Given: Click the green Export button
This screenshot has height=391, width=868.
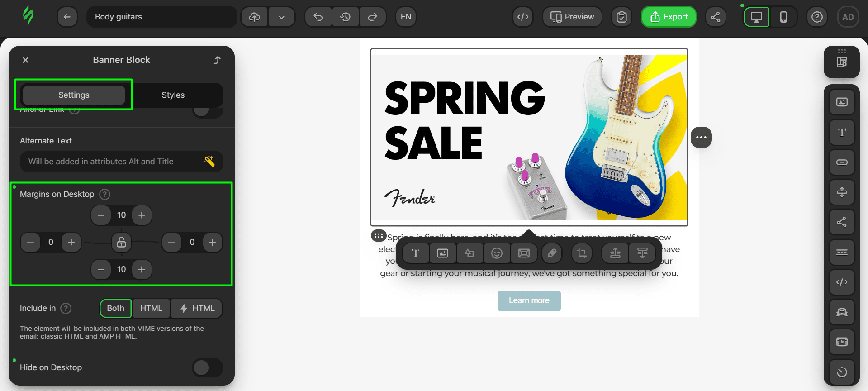Looking at the screenshot, I should (669, 17).
